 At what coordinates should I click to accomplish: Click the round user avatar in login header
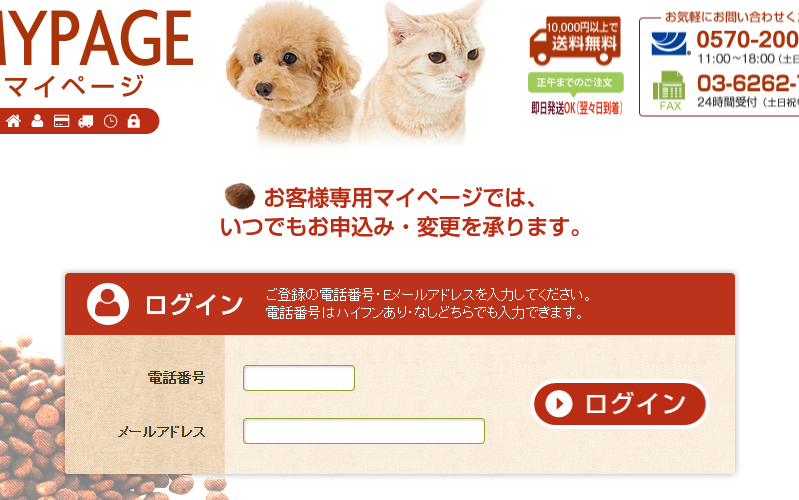pos(108,304)
